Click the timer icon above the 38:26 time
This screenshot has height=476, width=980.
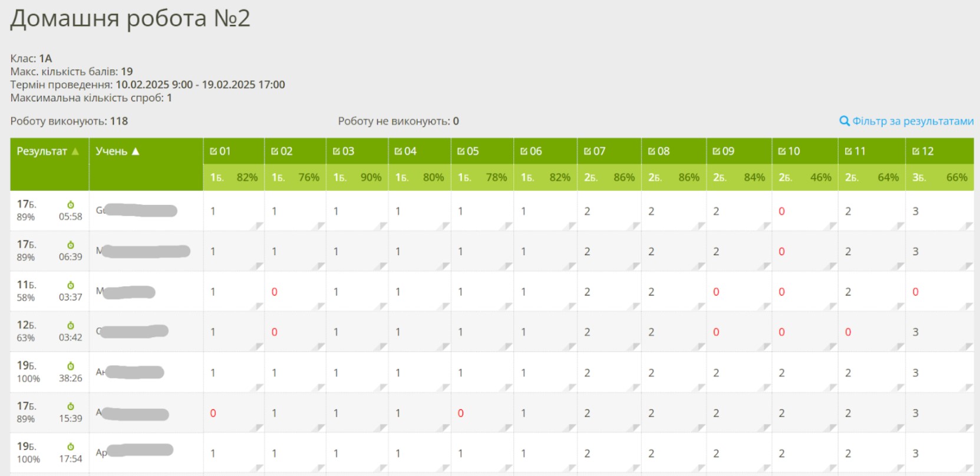click(71, 366)
